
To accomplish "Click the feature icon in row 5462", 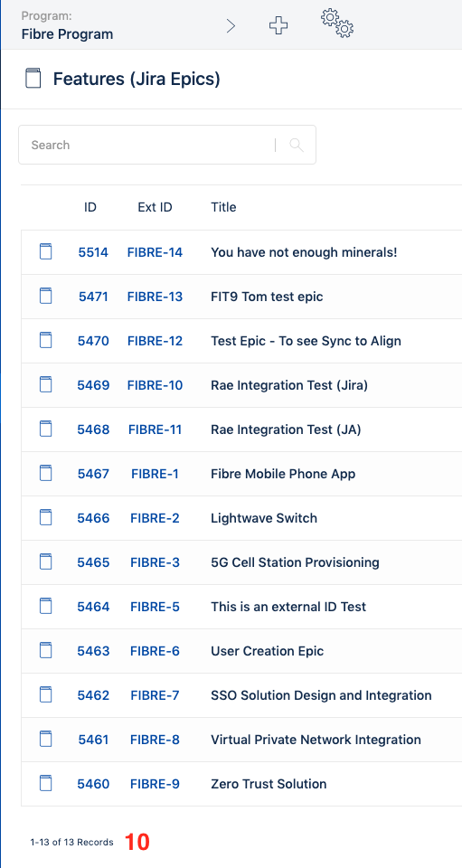I will click(x=46, y=694).
